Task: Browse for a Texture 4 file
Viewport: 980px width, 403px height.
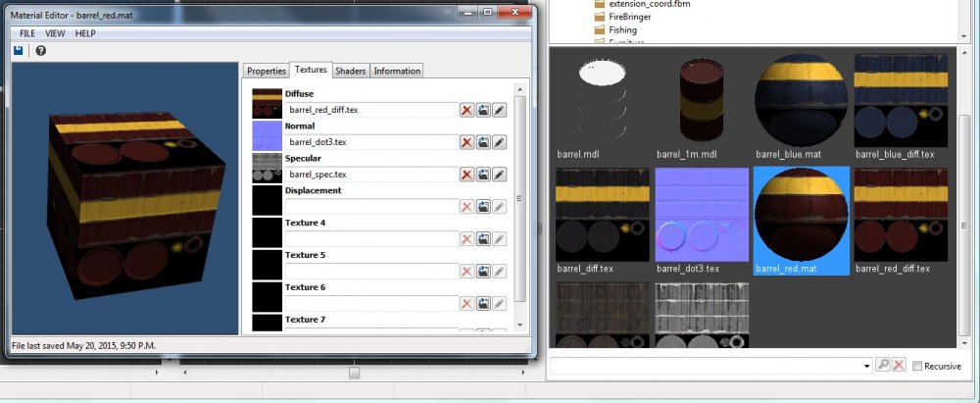Action: pyautogui.click(x=483, y=239)
